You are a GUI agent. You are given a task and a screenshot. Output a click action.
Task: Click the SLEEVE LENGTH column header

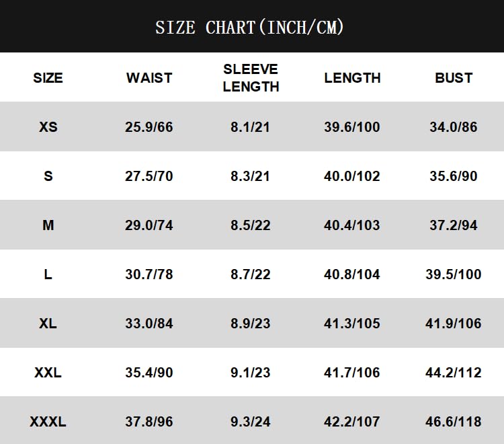click(251, 78)
